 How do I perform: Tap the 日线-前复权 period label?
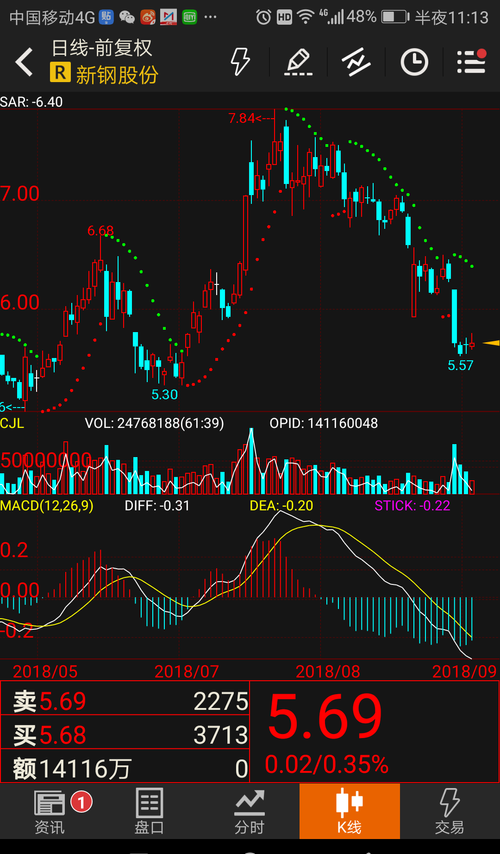102,48
